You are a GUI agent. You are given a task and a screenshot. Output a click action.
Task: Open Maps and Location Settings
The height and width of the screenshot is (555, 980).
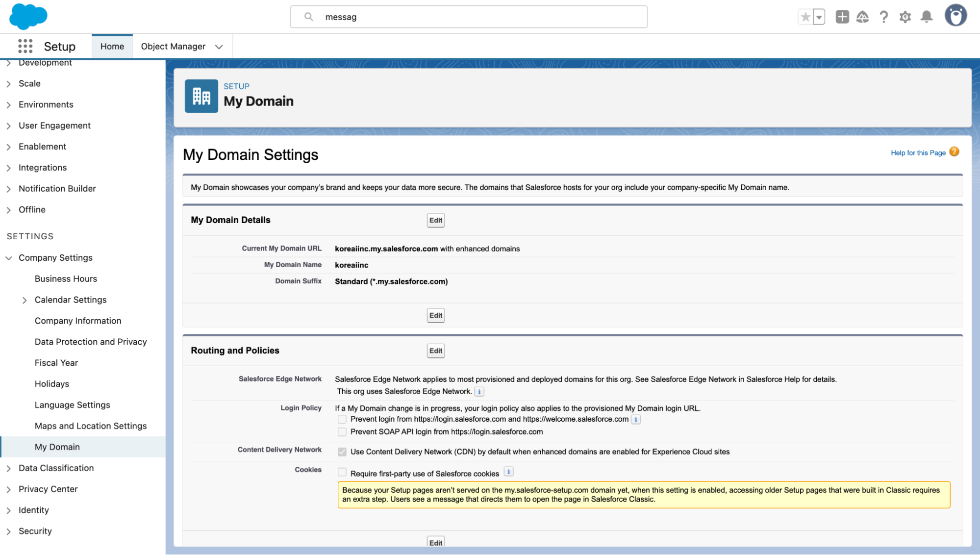point(91,426)
